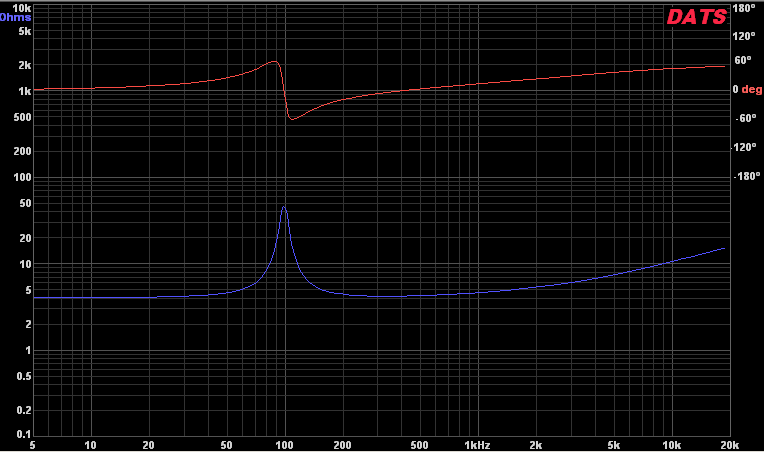
Task: Click the 180° phase axis label
Action: 744,8
